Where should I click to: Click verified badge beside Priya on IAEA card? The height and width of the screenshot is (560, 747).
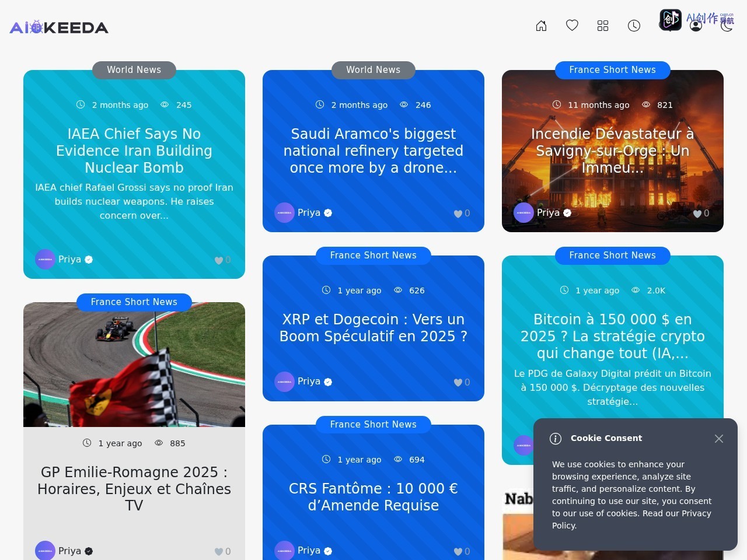[89, 260]
